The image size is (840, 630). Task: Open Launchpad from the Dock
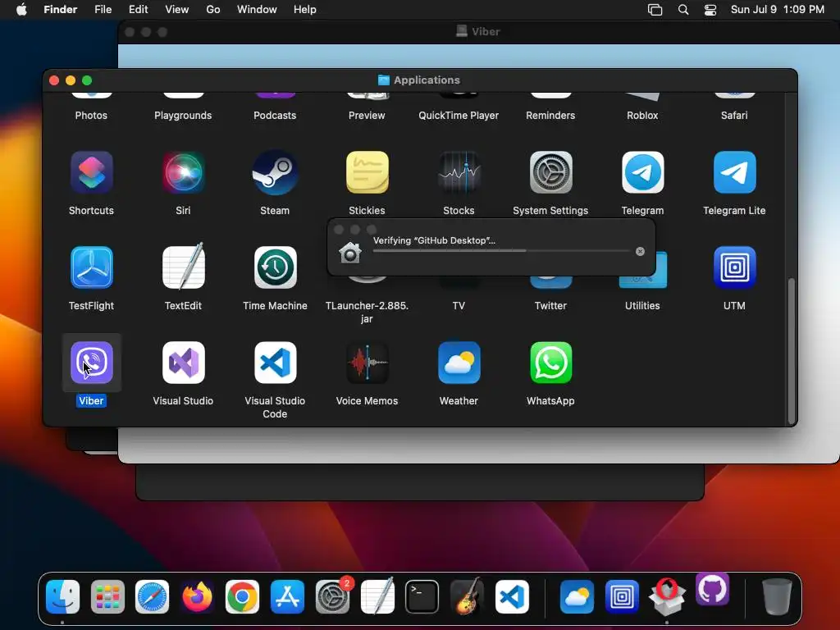click(107, 597)
